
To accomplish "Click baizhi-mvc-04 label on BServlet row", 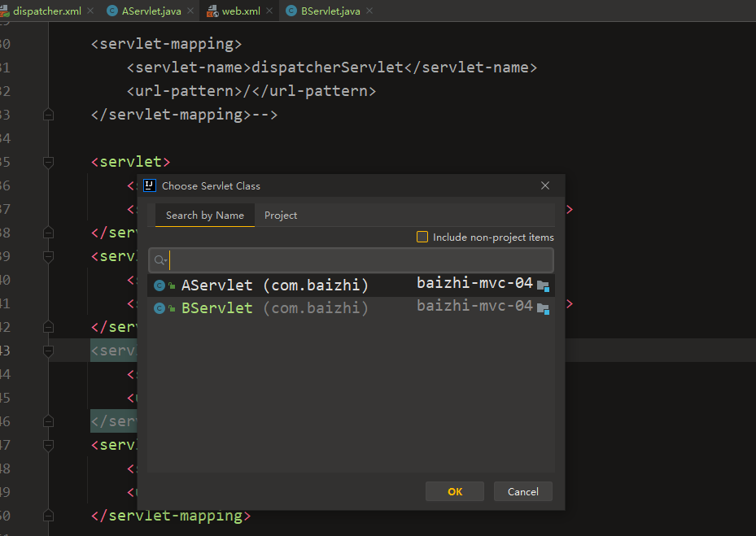I will pos(475,306).
